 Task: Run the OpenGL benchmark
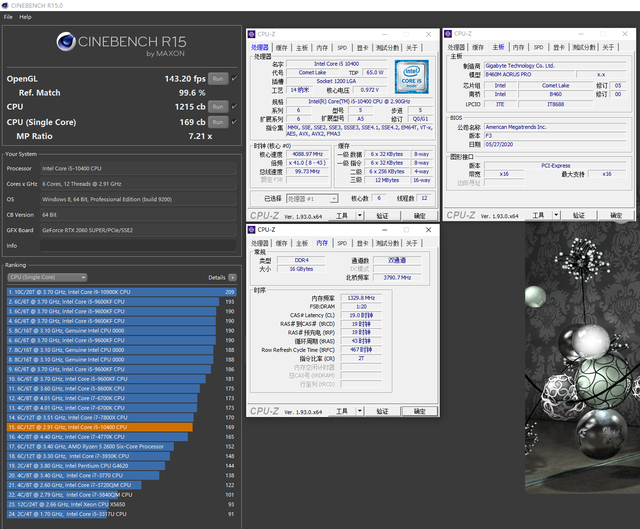219,78
